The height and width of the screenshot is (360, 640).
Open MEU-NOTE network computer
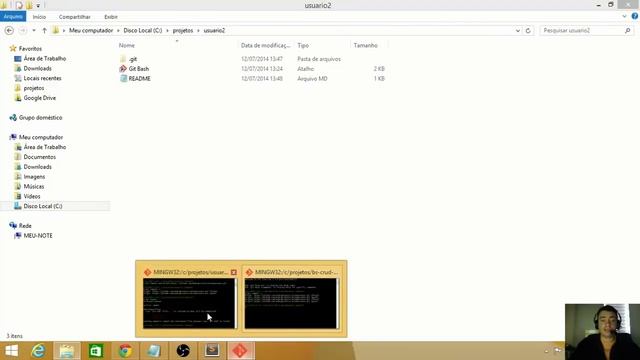(x=38, y=236)
